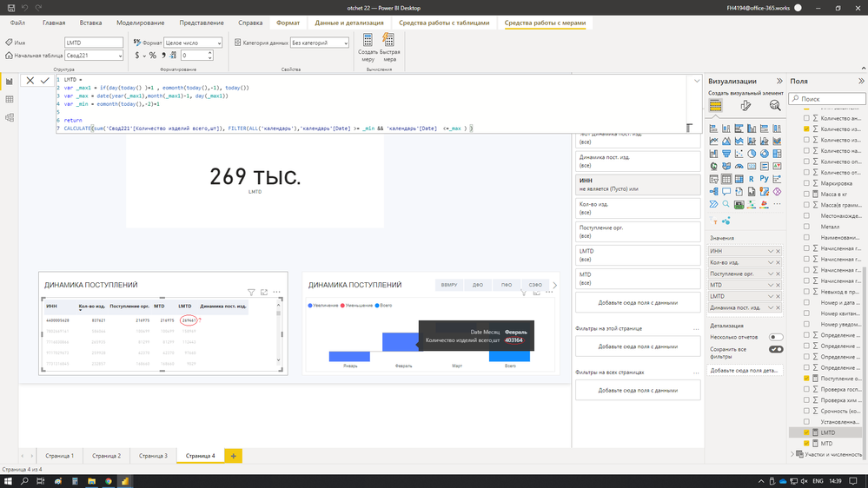
Task: Choose the Gauge visual
Action: [x=739, y=167]
